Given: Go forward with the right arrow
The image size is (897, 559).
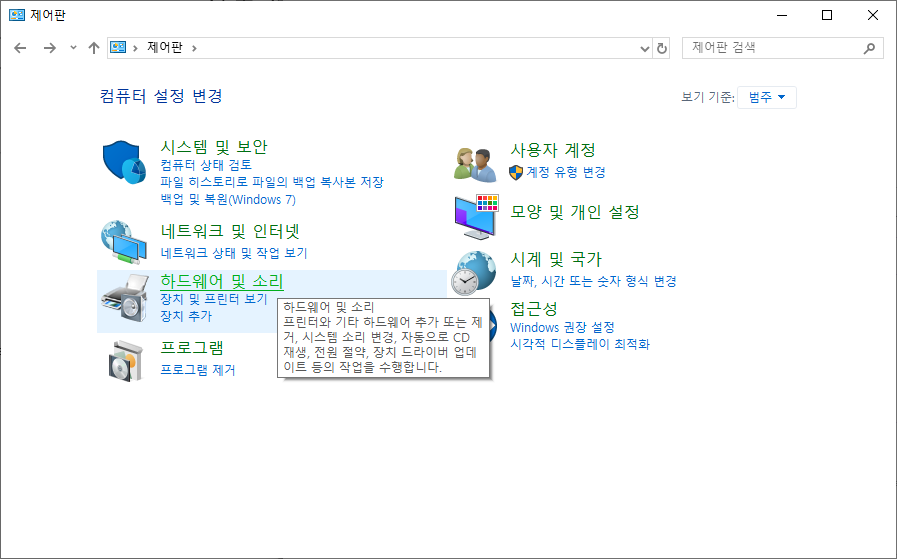Looking at the screenshot, I should [50, 48].
